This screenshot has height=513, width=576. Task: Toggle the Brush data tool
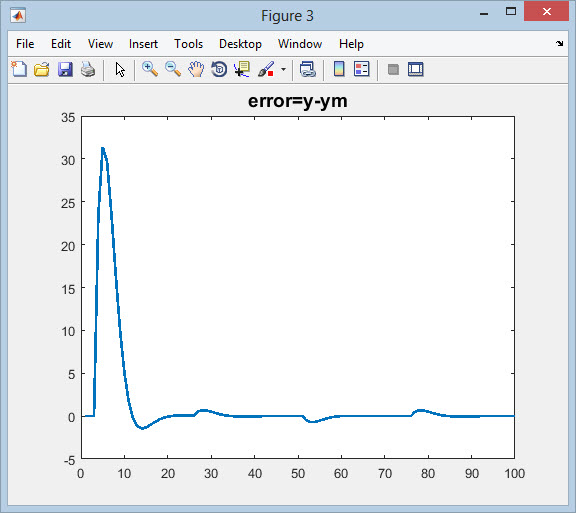point(266,69)
